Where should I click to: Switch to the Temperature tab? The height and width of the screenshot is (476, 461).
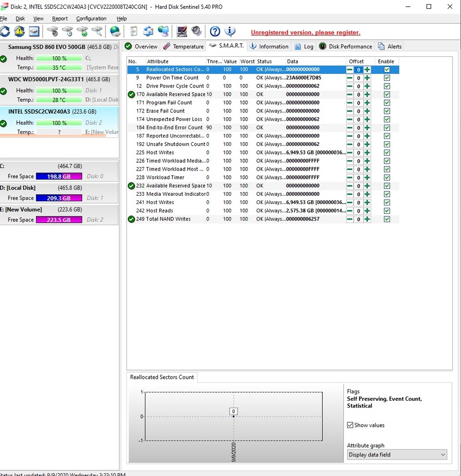click(x=183, y=46)
